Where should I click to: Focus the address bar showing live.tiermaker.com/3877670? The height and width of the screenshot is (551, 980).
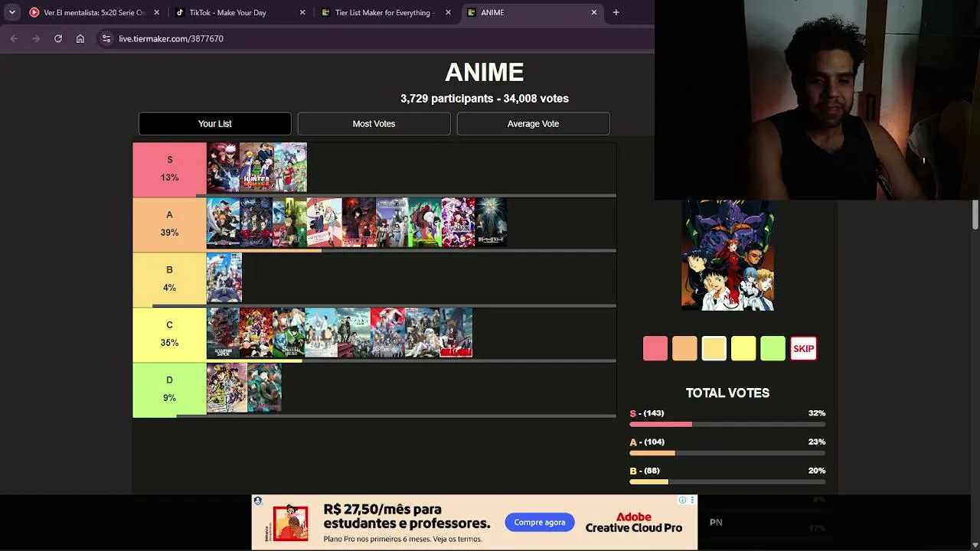[x=375, y=38]
